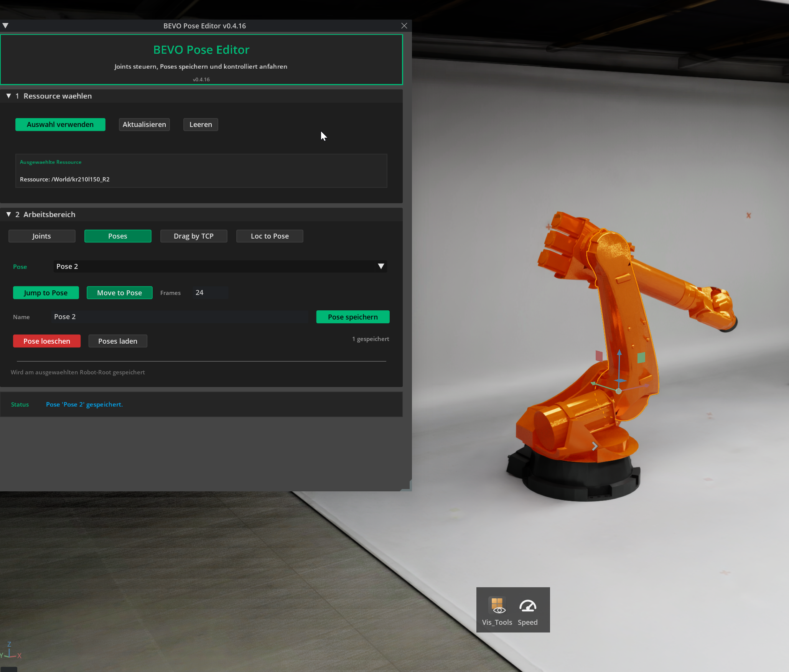Image resolution: width=789 pixels, height=672 pixels.
Task: Click the Leeren button
Action: 201,124
